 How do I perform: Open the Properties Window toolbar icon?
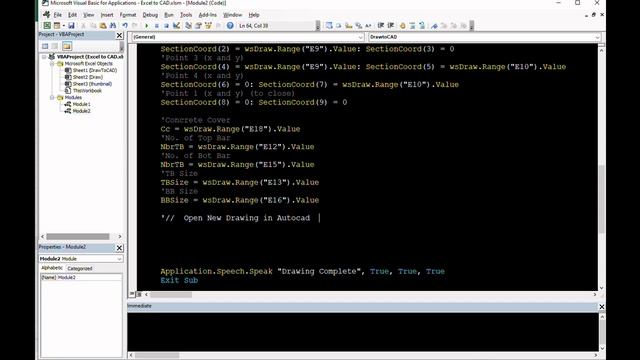198,26
